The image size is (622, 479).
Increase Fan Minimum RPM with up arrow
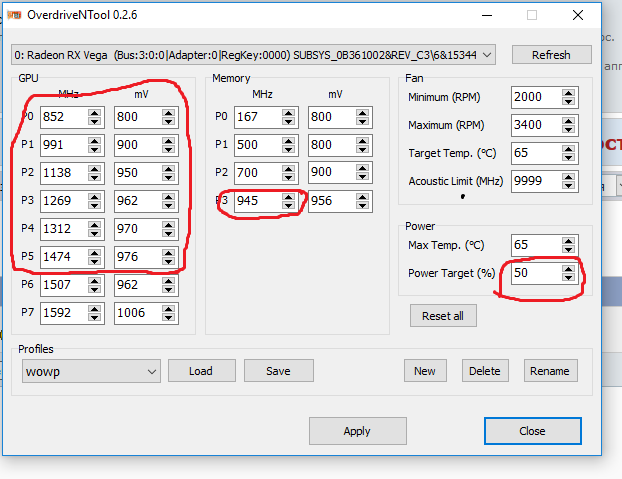click(x=568, y=93)
